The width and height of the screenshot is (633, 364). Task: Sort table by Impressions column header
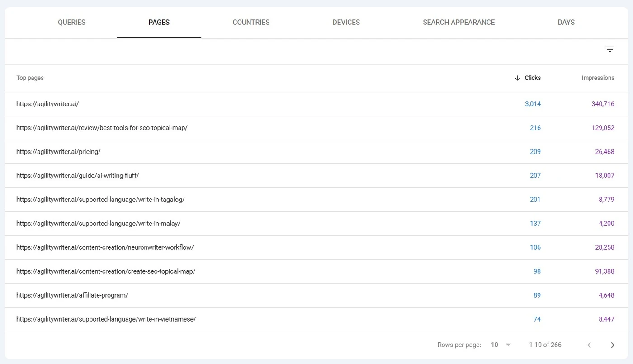click(x=598, y=78)
